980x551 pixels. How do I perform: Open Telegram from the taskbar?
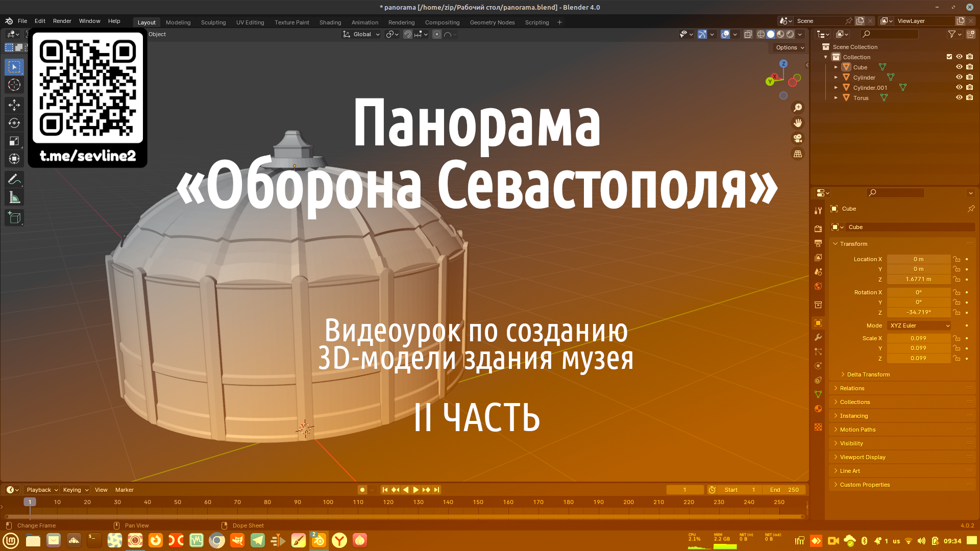(x=258, y=540)
